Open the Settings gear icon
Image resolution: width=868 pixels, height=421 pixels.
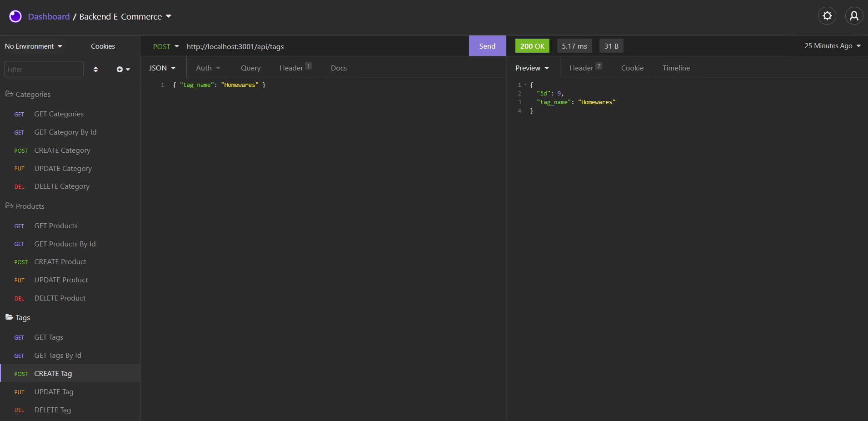[827, 15]
